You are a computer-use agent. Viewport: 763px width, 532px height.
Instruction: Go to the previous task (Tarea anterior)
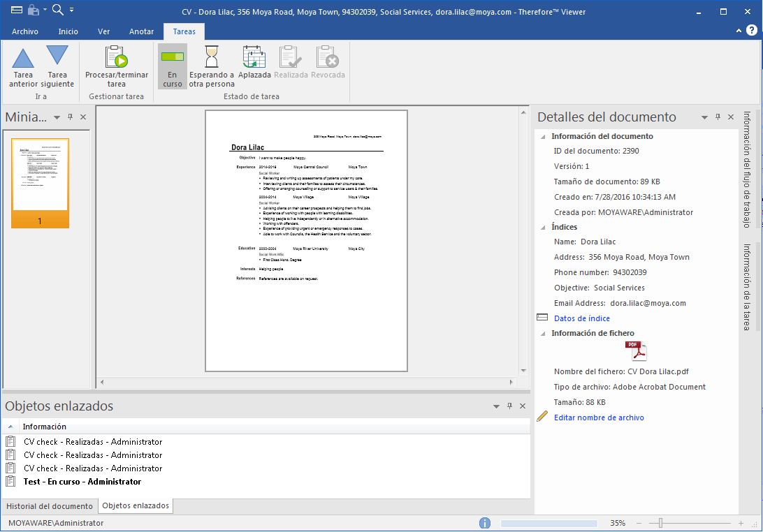(x=23, y=67)
